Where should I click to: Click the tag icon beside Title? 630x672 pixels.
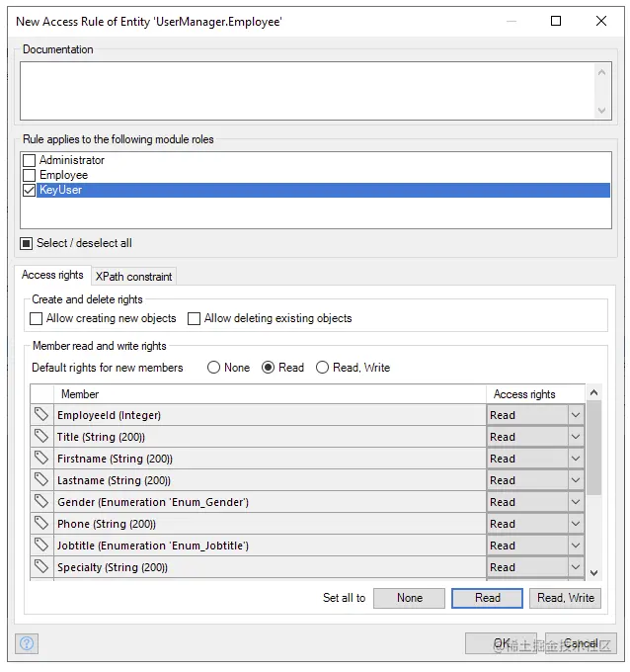[x=41, y=436]
